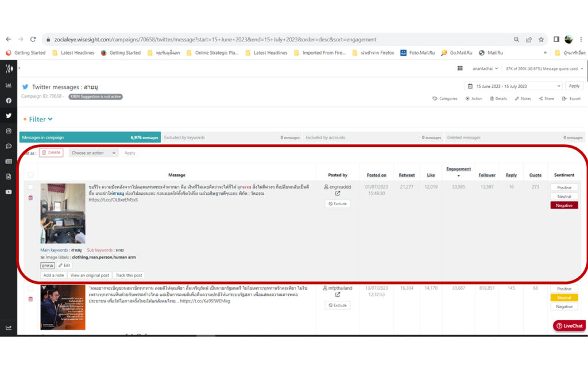588x368 pixels.
Task: Click the trash icon beside the engreaddd message
Action: point(31,198)
